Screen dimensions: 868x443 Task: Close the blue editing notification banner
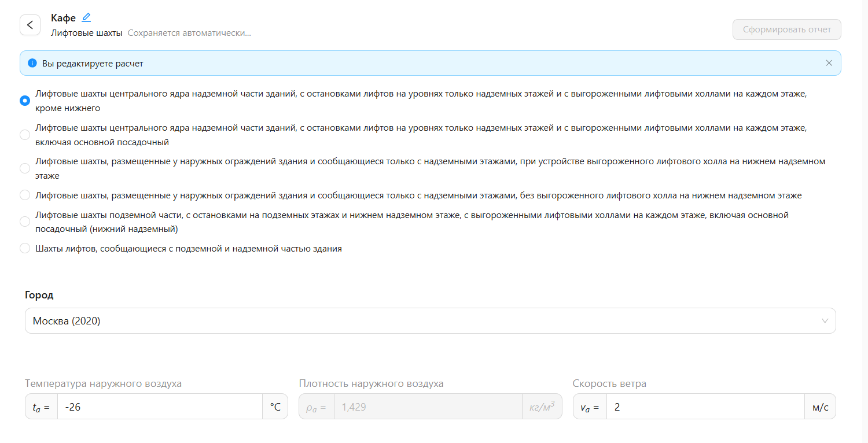(829, 63)
